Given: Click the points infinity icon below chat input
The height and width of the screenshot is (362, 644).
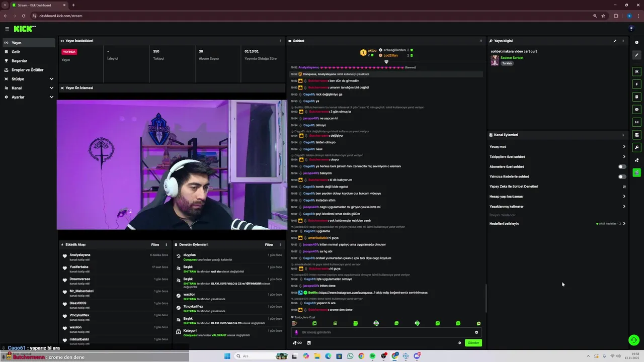Looking at the screenshot, I should point(297,343).
